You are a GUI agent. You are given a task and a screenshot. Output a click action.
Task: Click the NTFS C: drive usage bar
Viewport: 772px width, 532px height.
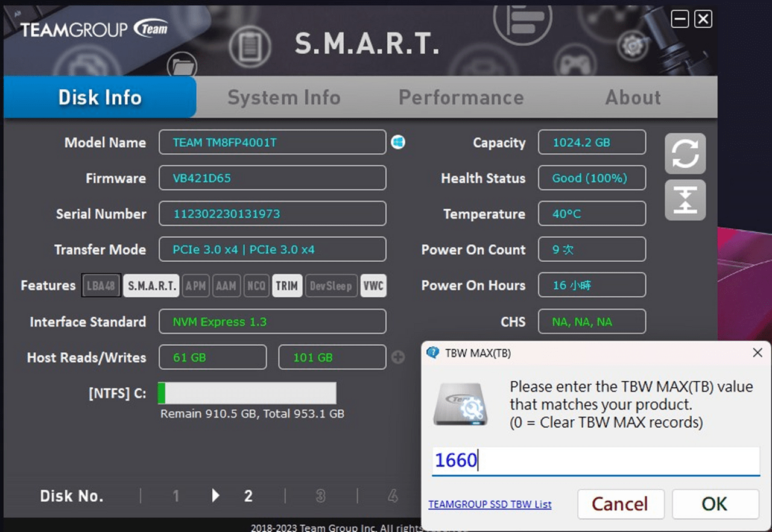(247, 393)
